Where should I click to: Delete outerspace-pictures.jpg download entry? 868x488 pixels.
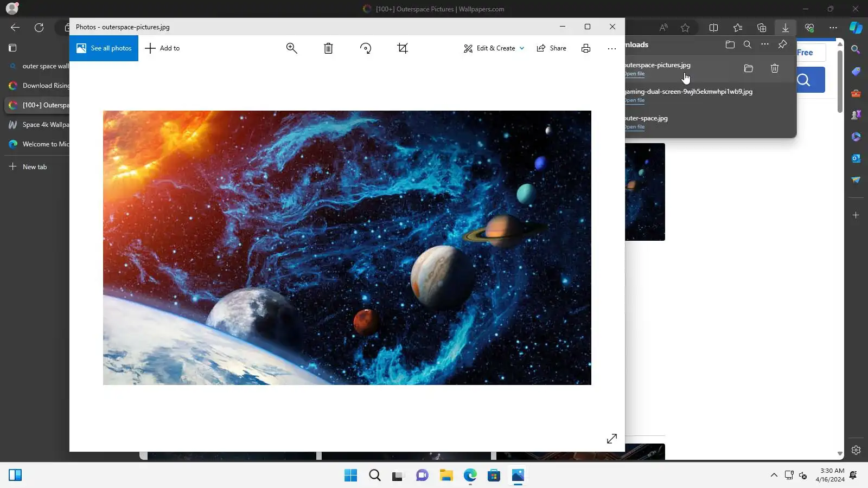pos(775,68)
